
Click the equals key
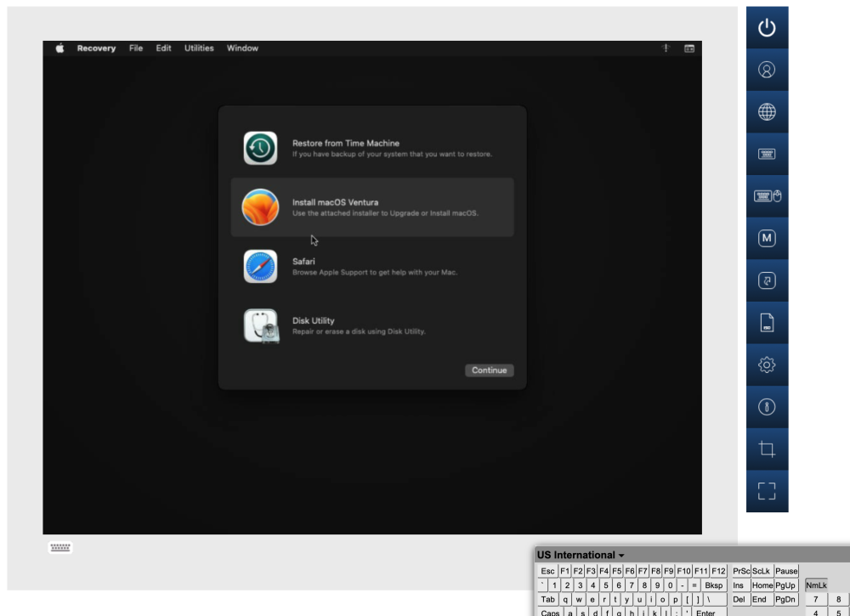click(694, 585)
